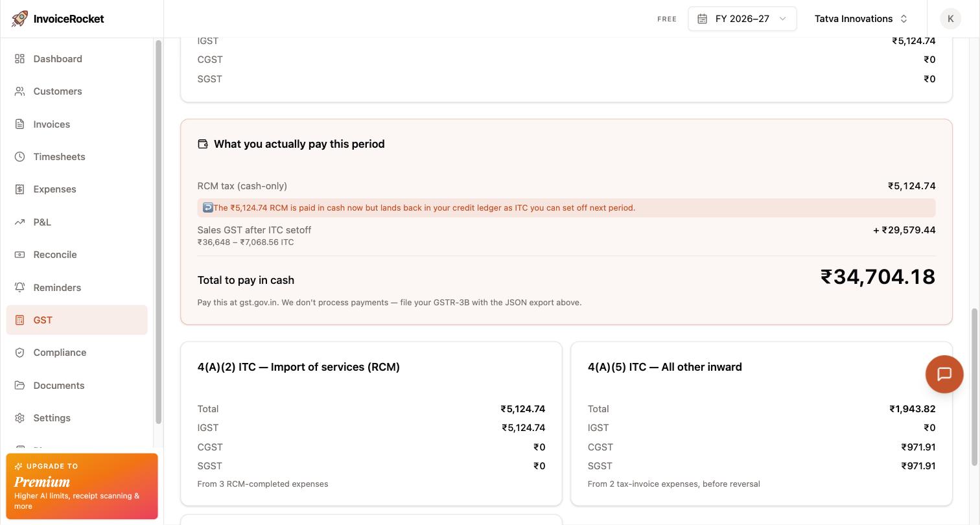The width and height of the screenshot is (980, 525).
Task: Click the Timesheets clock icon
Action: coord(19,157)
